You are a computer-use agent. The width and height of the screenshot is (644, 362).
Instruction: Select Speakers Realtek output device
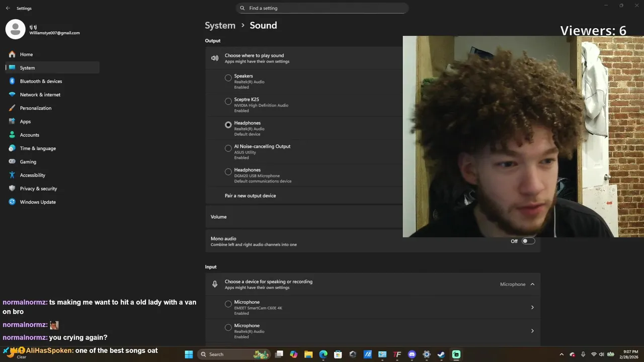(228, 78)
